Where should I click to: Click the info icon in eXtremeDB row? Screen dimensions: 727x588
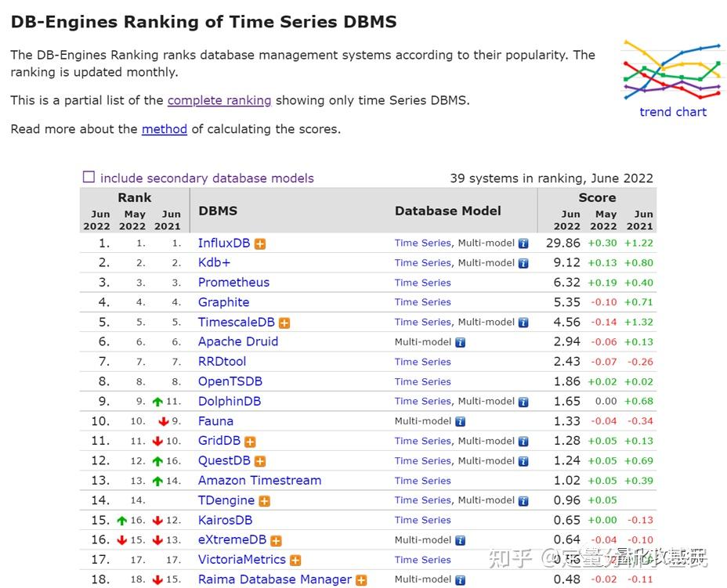(x=460, y=541)
